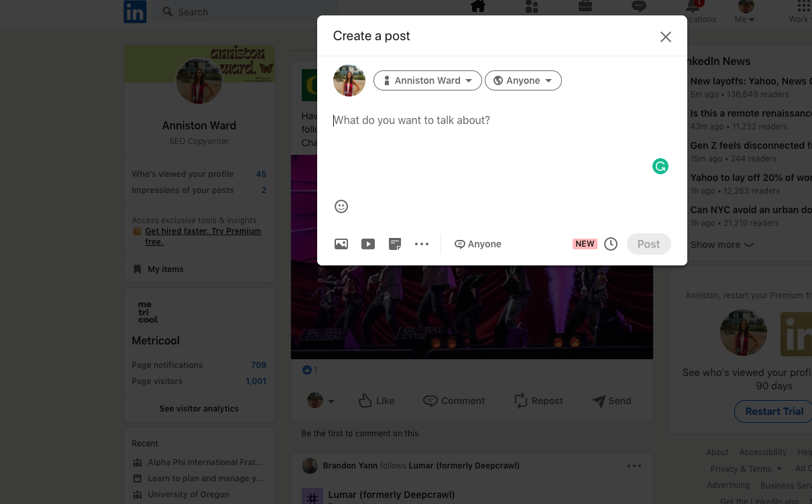Open the Messaging chat bubble icon
812x504 pixels.
639,7
